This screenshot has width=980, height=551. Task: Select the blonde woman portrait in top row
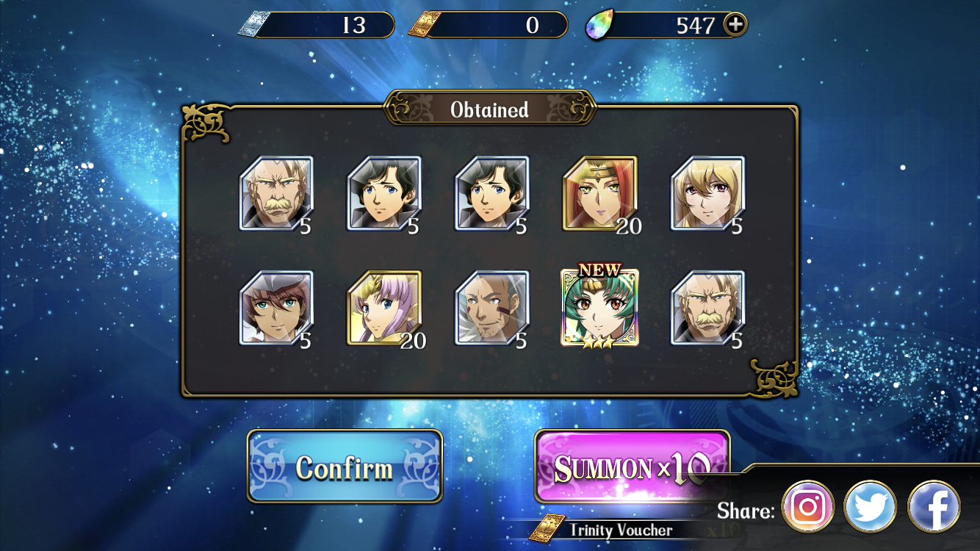tap(707, 193)
